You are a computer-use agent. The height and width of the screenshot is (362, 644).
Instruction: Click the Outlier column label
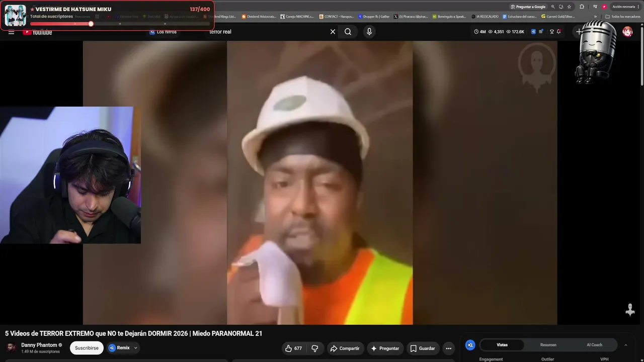547,359
